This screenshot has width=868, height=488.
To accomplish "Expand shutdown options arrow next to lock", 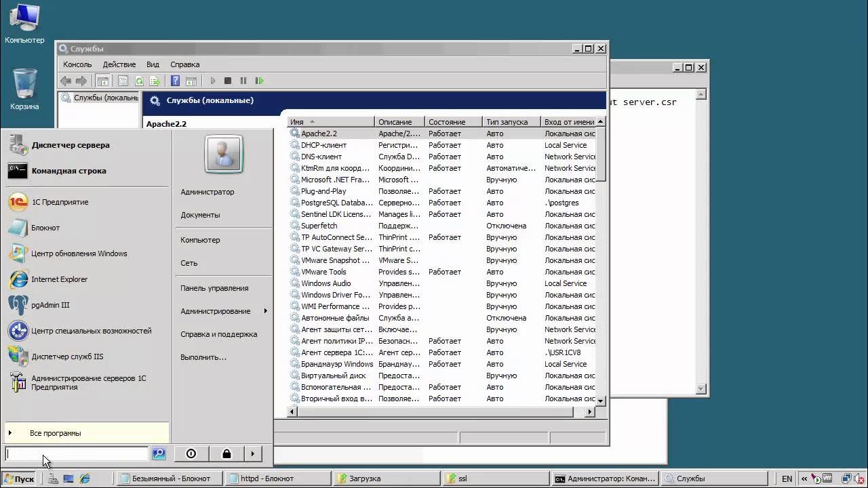I will [252, 453].
